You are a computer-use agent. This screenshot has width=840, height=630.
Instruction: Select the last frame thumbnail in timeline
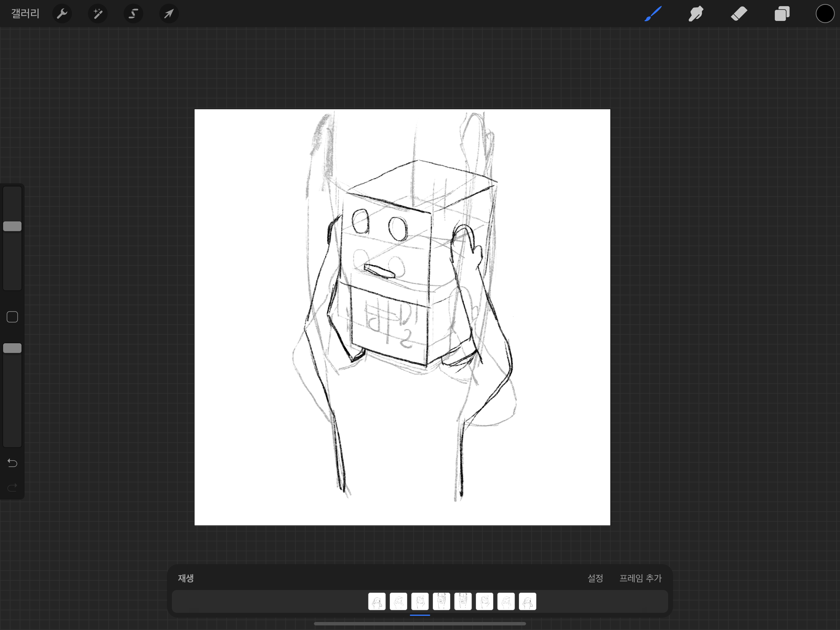(x=528, y=601)
